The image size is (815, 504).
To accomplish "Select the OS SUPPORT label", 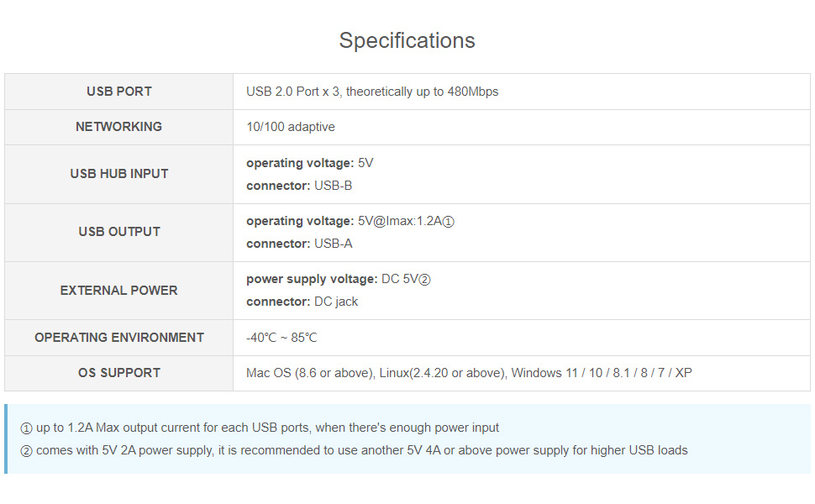I will pyautogui.click(x=119, y=373).
